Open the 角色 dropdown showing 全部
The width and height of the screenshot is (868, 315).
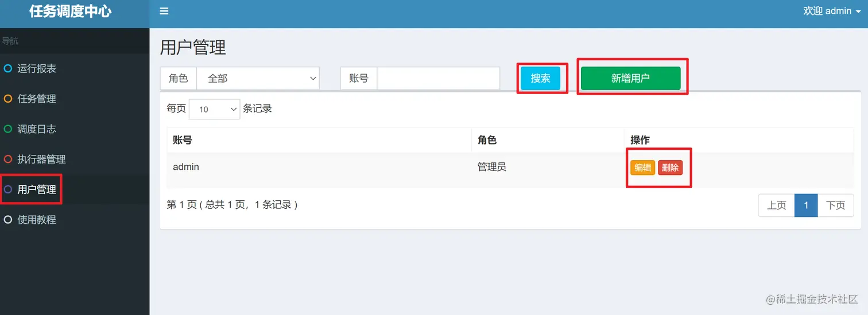(x=258, y=79)
